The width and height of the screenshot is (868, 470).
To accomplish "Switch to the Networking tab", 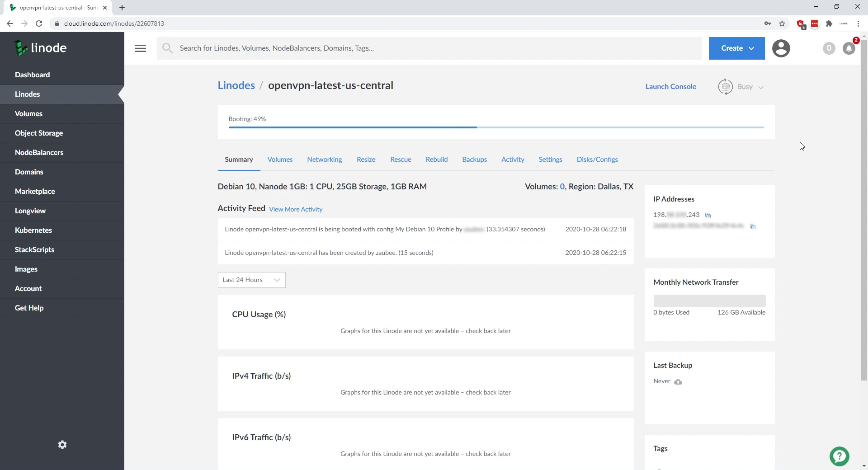I will point(325,160).
